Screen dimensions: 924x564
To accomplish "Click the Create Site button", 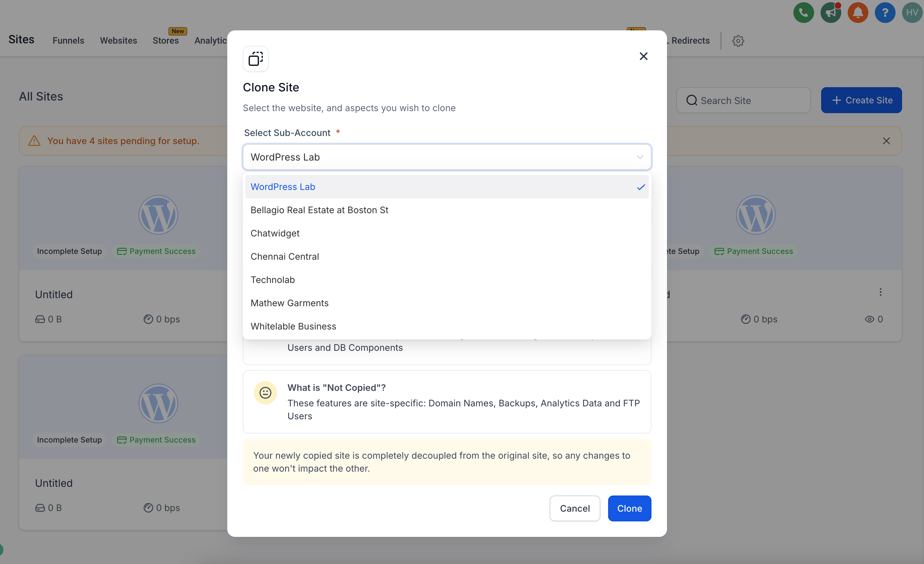I will (861, 100).
